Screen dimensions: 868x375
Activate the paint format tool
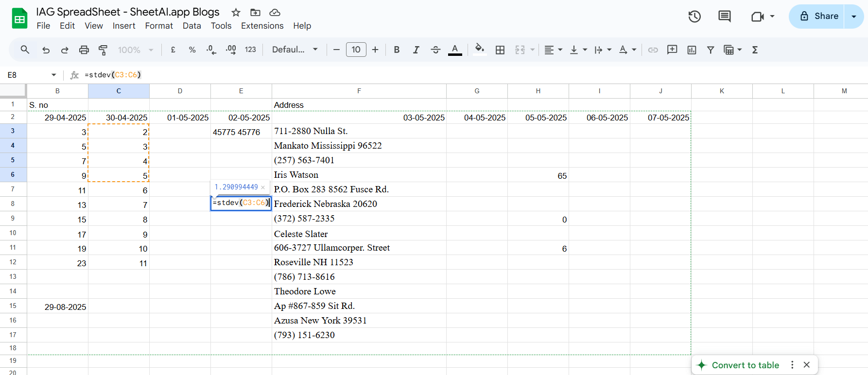click(x=103, y=50)
